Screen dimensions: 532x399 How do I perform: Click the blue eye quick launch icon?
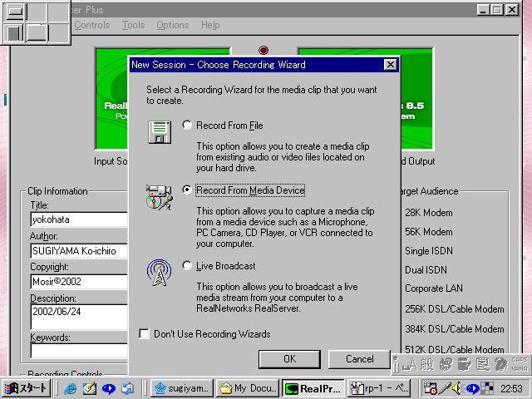pos(109,388)
